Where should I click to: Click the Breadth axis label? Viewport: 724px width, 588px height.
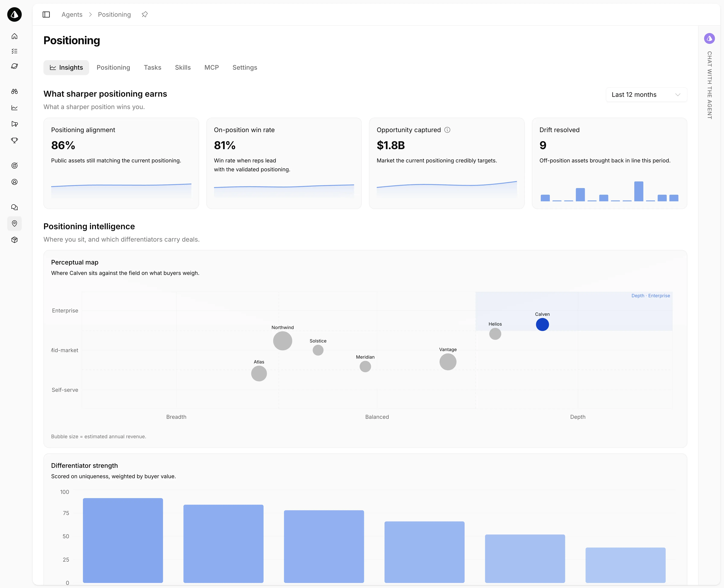point(176,417)
